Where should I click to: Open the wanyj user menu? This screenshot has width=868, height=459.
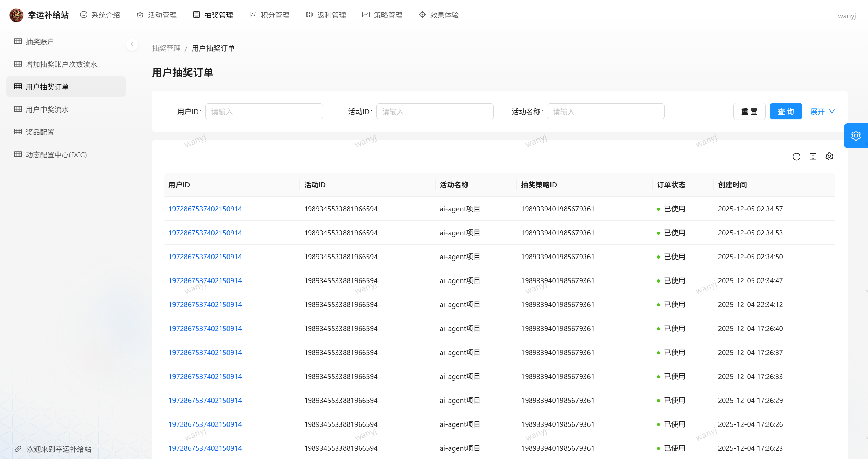coord(846,16)
